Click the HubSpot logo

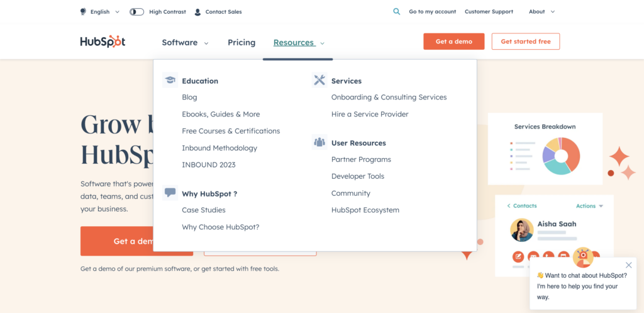(103, 42)
